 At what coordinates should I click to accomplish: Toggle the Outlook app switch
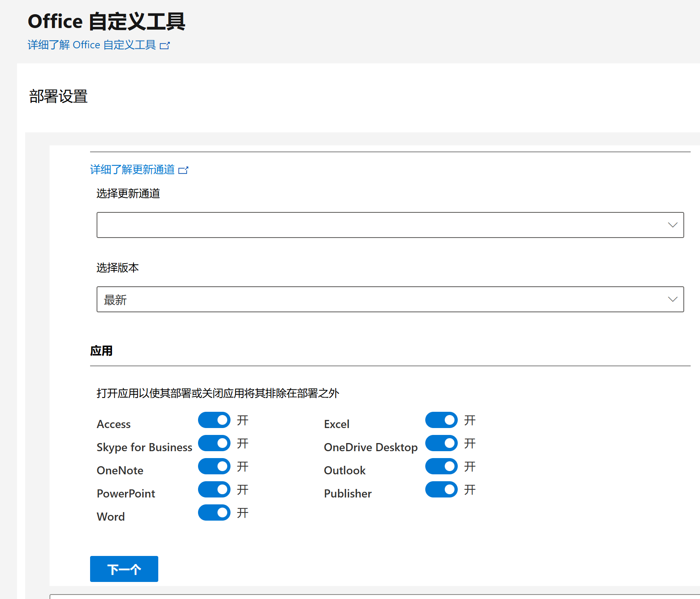[441, 466]
